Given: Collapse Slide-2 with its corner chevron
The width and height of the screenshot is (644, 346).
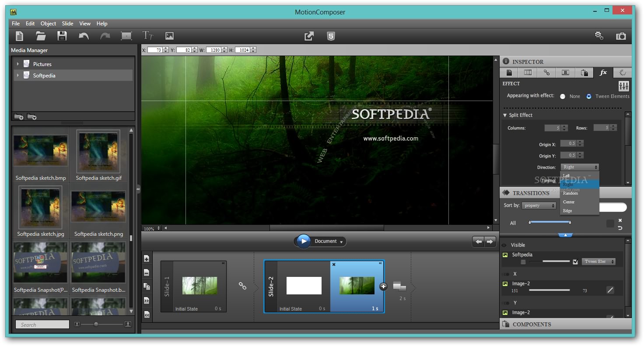Looking at the screenshot, I should click(x=380, y=263).
